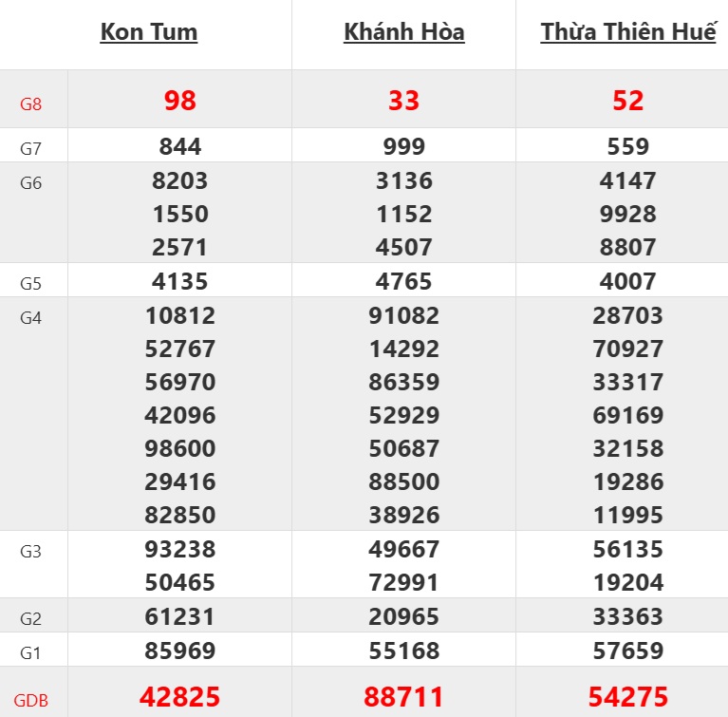Click Kon Tum G5 number 4135
728x717 pixels.
pyautogui.click(x=179, y=281)
